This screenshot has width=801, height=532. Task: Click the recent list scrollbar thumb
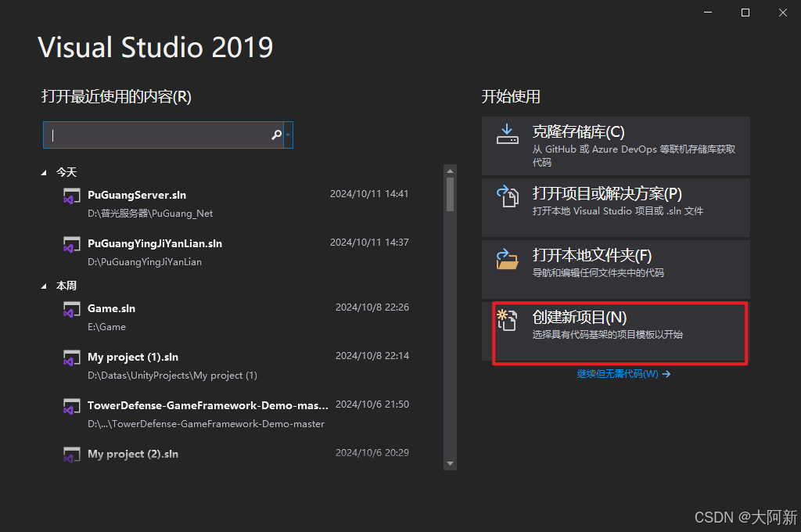click(450, 194)
